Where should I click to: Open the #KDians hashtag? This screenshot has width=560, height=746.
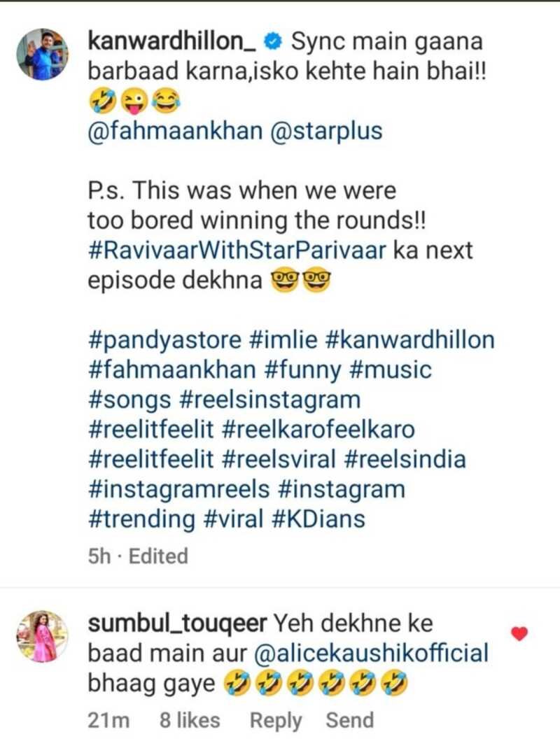(x=318, y=519)
